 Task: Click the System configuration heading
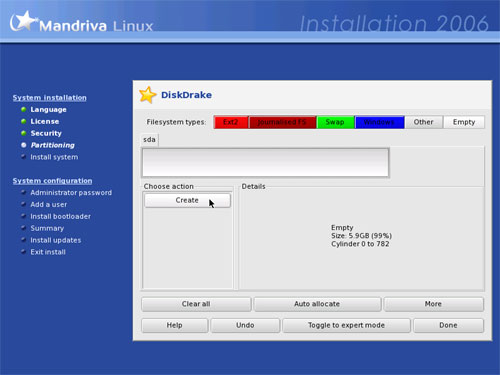(x=52, y=181)
